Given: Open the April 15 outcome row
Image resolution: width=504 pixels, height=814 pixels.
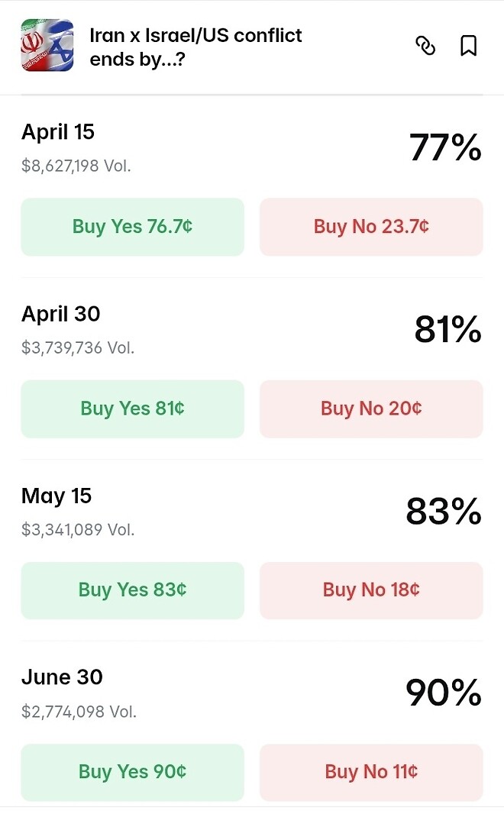Looking at the screenshot, I should [57, 132].
